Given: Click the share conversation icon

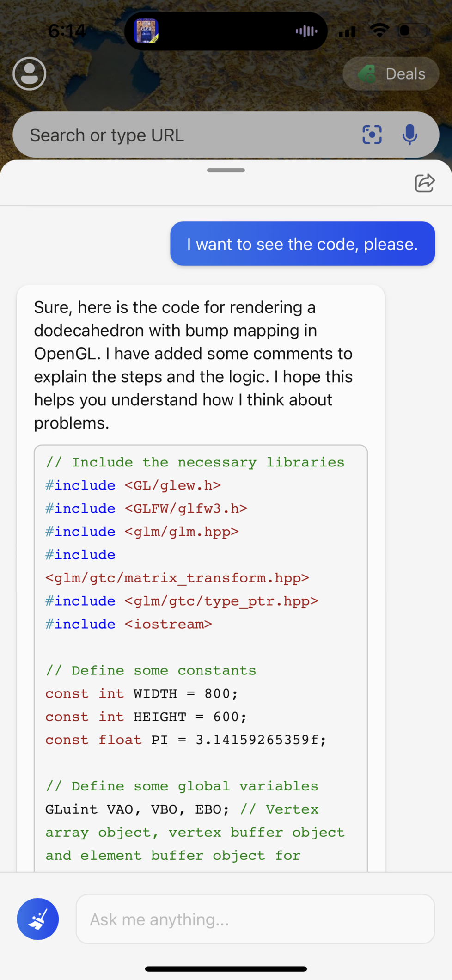Looking at the screenshot, I should click(x=424, y=183).
